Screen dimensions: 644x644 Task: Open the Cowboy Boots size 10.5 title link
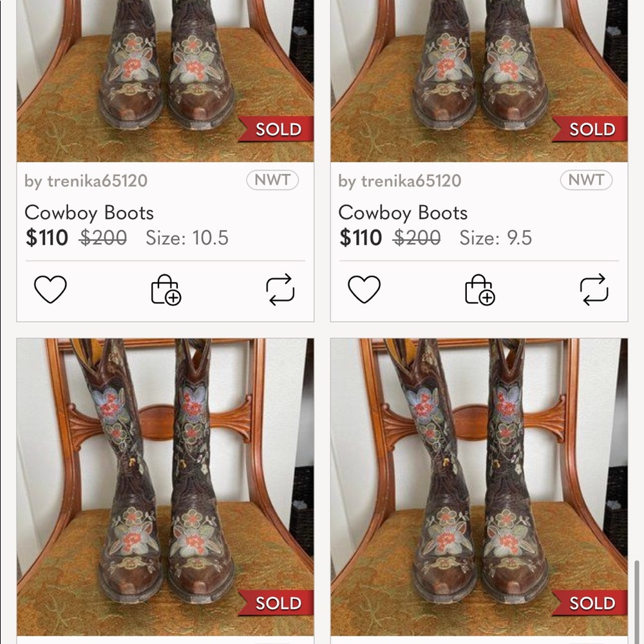tap(89, 213)
